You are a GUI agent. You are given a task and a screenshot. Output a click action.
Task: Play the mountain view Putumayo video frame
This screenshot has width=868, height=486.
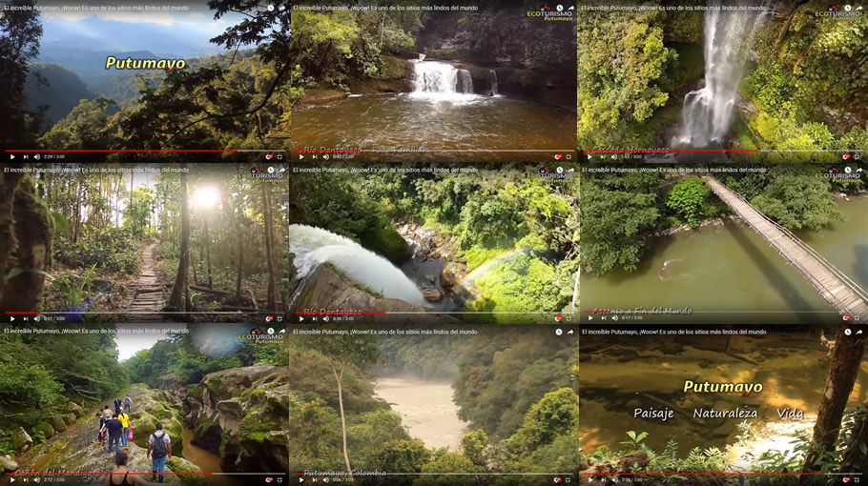tap(12, 156)
